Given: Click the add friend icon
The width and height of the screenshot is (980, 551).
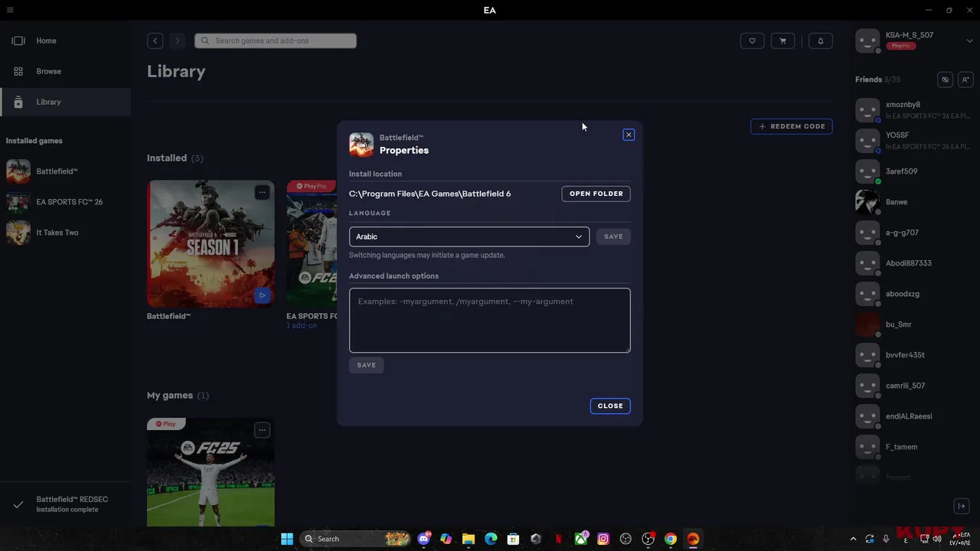Looking at the screenshot, I should [965, 80].
